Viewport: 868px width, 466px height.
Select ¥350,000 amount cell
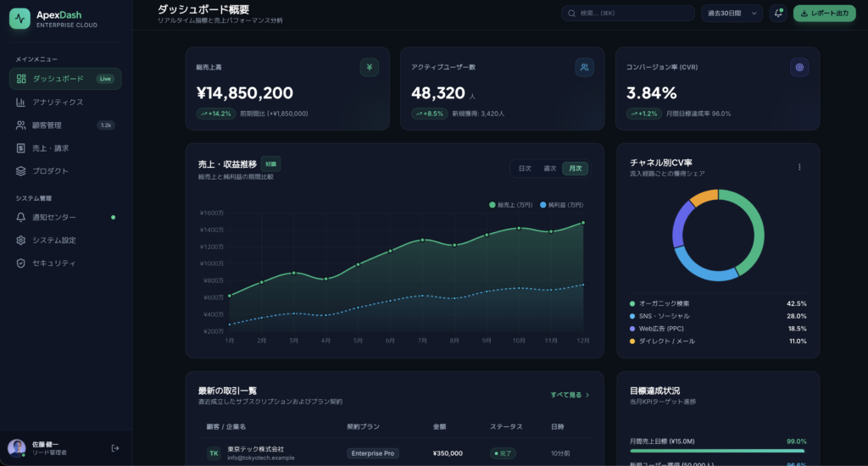(x=448, y=453)
